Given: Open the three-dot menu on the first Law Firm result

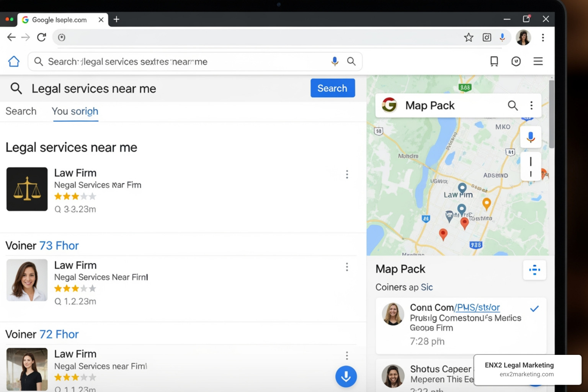Looking at the screenshot, I should point(347,174).
